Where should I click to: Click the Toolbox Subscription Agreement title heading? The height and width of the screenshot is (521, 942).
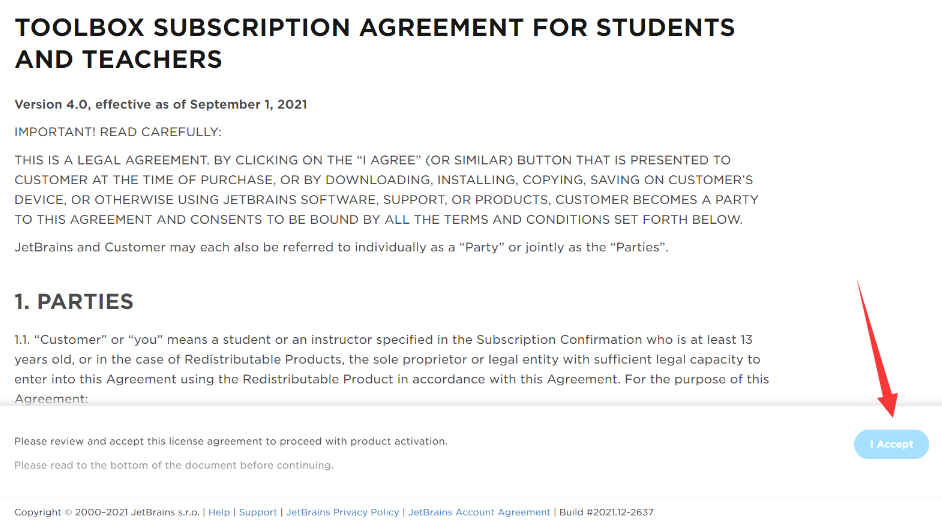375,43
